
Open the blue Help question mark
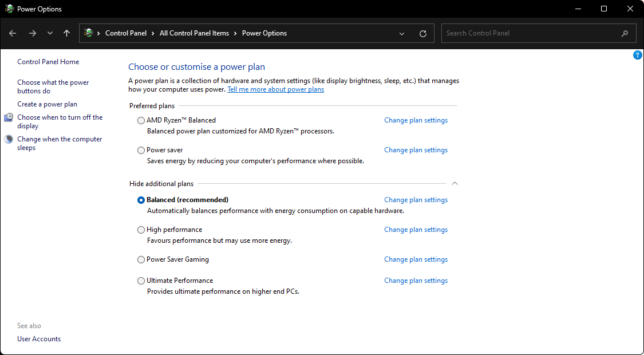click(638, 55)
